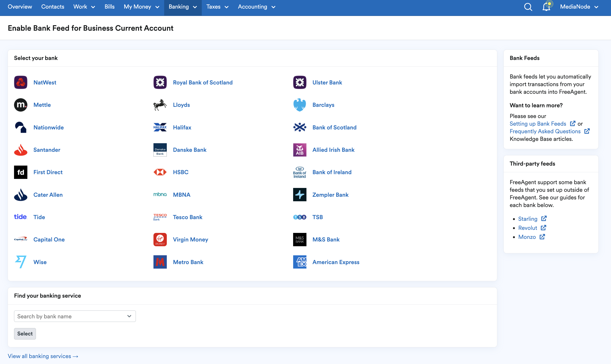Click the First Direct fd logo

tap(21, 172)
